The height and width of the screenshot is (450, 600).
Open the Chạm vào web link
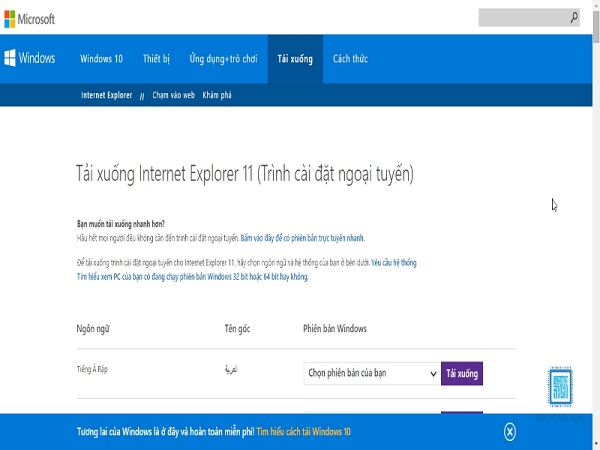173,95
